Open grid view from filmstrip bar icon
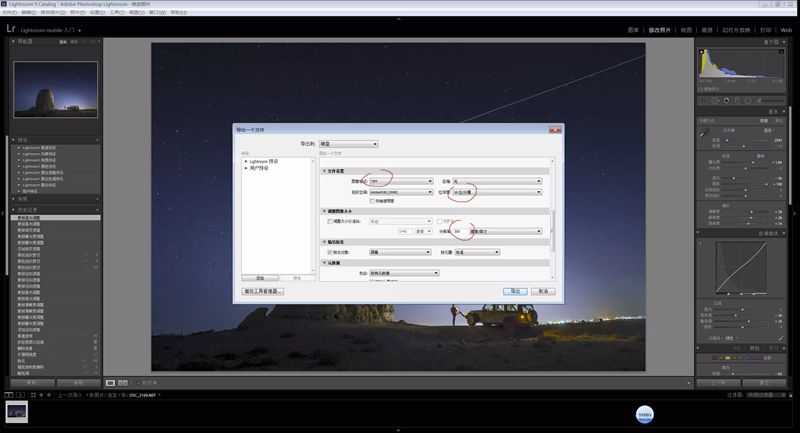Image resolution: width=800 pixels, height=433 pixels. click(x=33, y=395)
